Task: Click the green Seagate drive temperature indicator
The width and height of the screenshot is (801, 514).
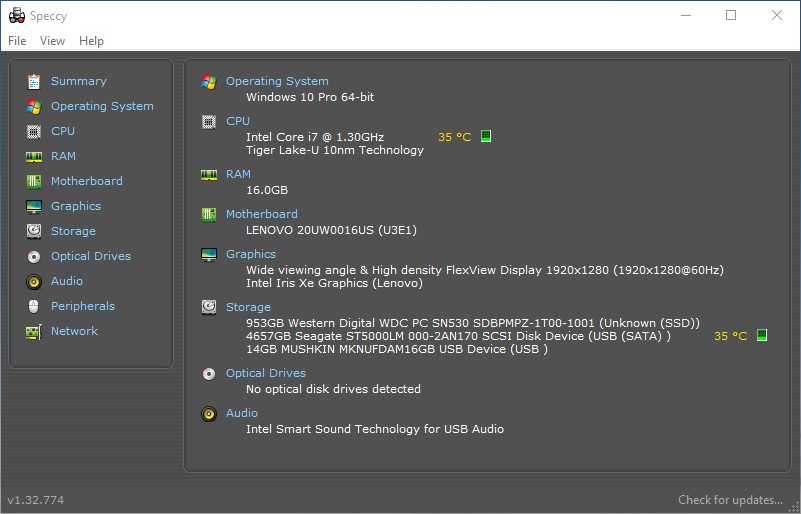Action: pyautogui.click(x=762, y=335)
